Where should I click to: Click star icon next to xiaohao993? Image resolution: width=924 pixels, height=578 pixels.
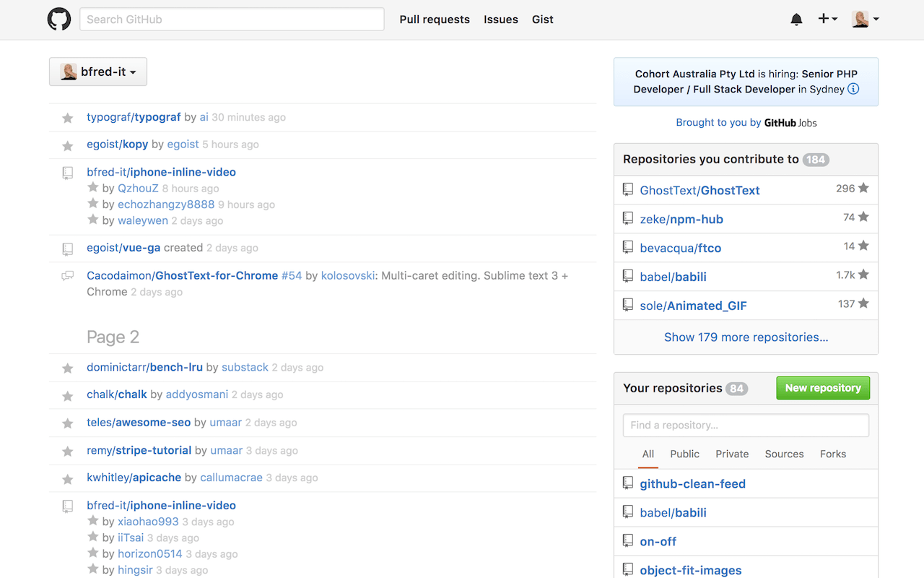click(92, 520)
